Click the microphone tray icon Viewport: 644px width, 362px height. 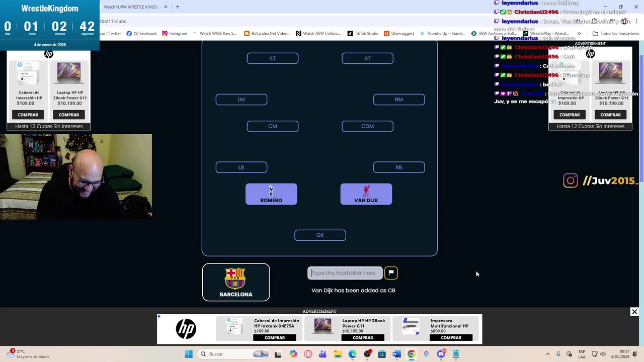point(558,354)
